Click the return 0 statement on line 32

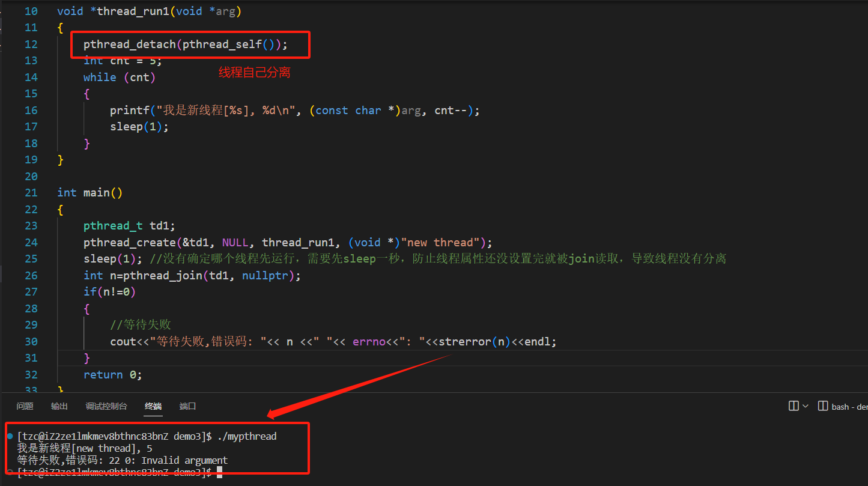(x=113, y=374)
